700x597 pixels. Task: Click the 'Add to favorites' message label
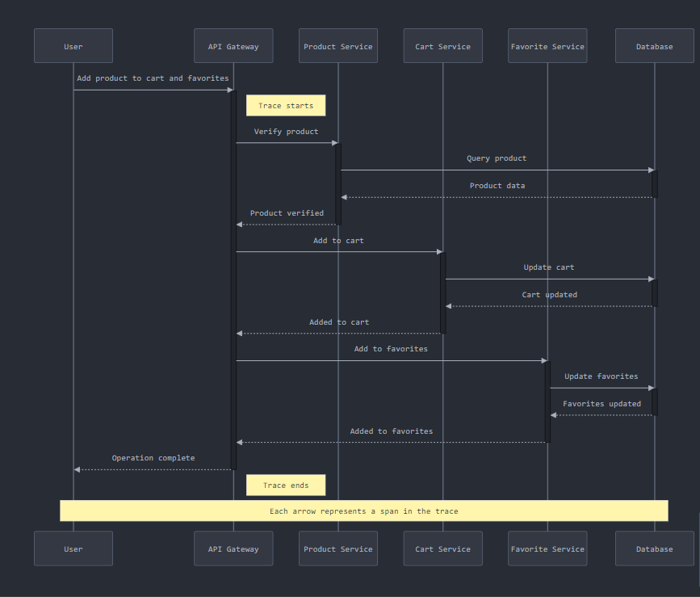391,349
